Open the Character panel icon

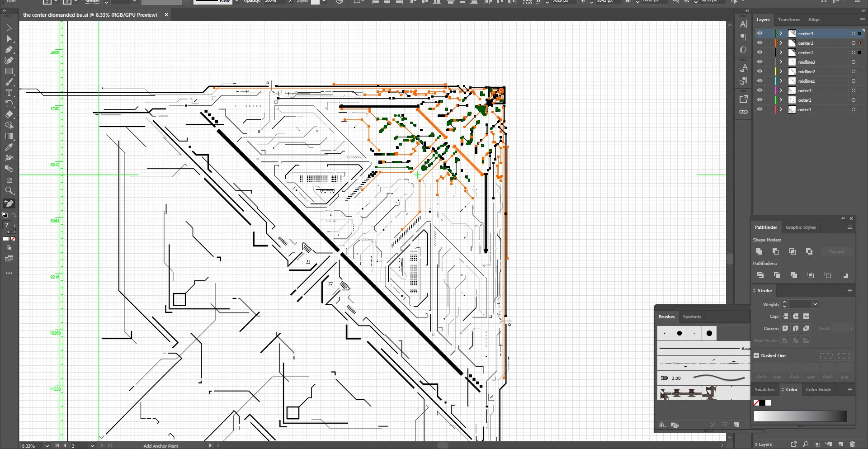tap(743, 24)
